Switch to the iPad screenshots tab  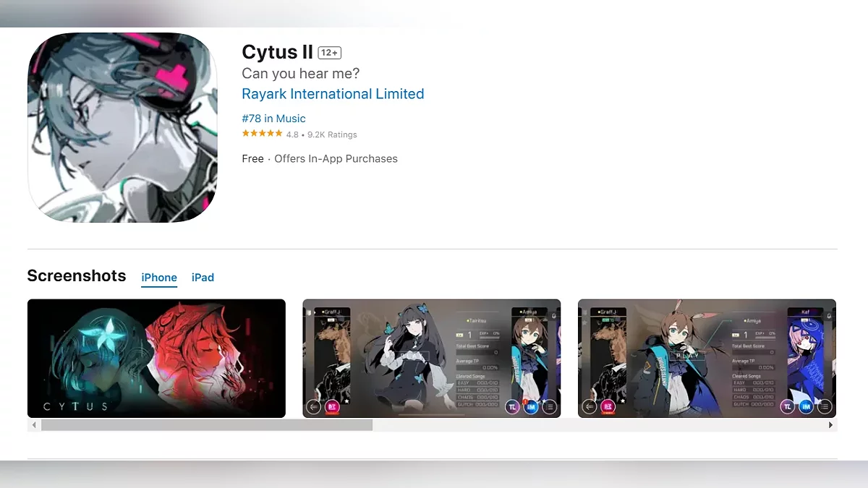(x=203, y=278)
